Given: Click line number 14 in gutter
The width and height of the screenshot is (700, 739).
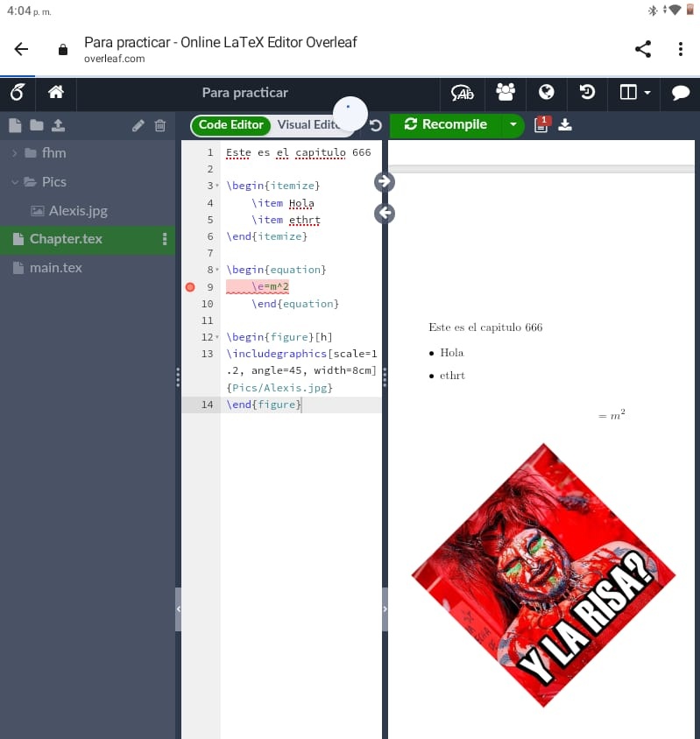Looking at the screenshot, I should pos(207,405).
